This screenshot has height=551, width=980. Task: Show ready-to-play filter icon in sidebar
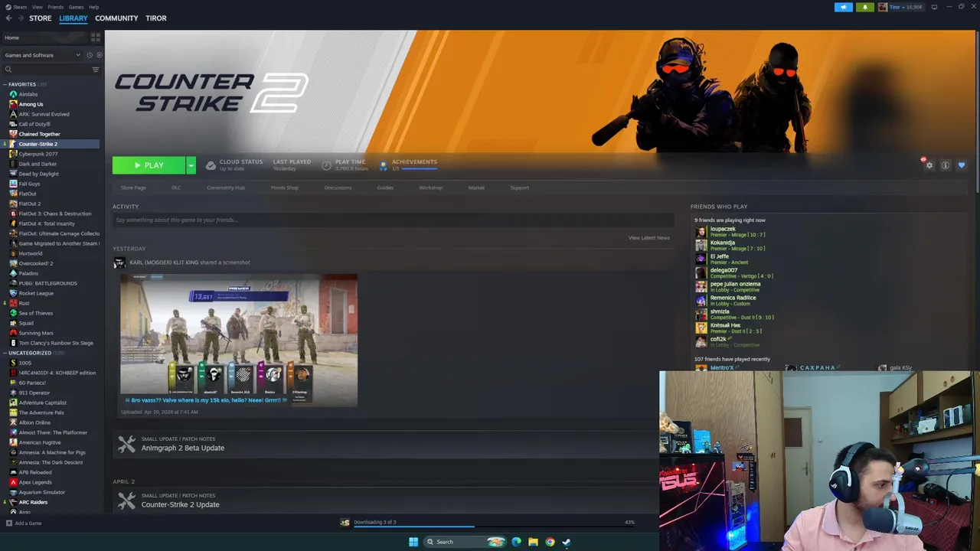point(99,55)
